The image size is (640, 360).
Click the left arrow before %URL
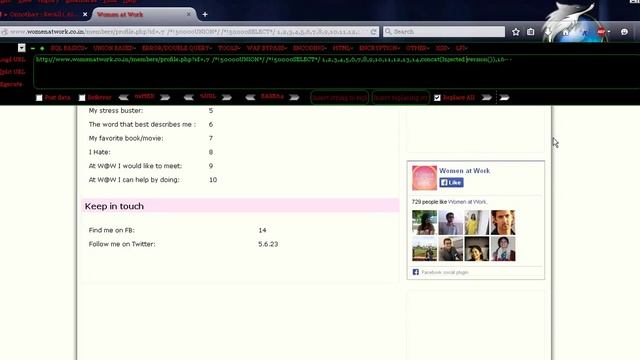point(189,97)
